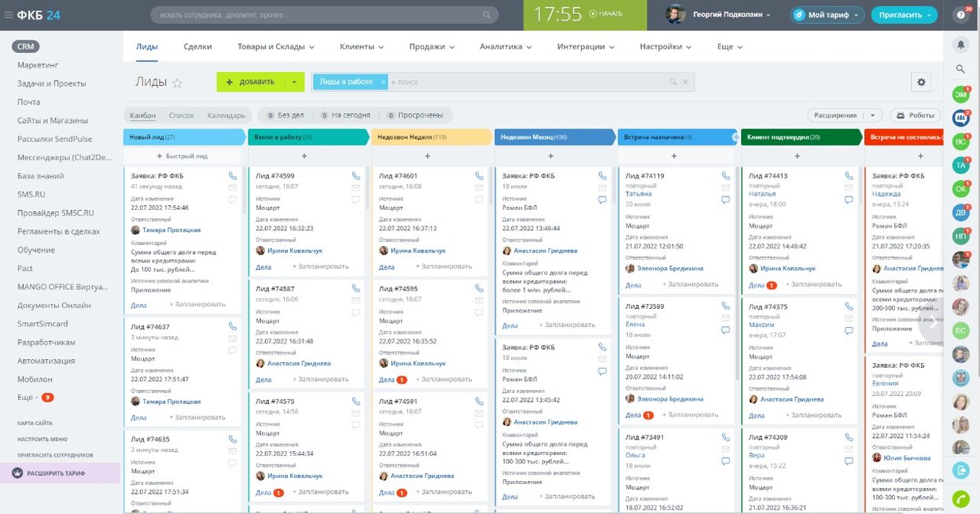The width and height of the screenshot is (980, 514).
Task: Select the orange Недозвон Неделя stage header
Action: point(430,137)
